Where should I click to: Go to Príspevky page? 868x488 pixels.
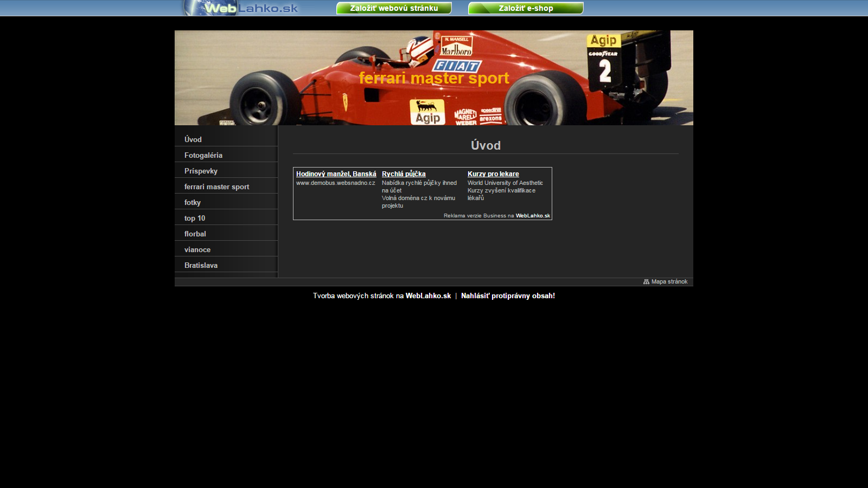[x=226, y=171]
